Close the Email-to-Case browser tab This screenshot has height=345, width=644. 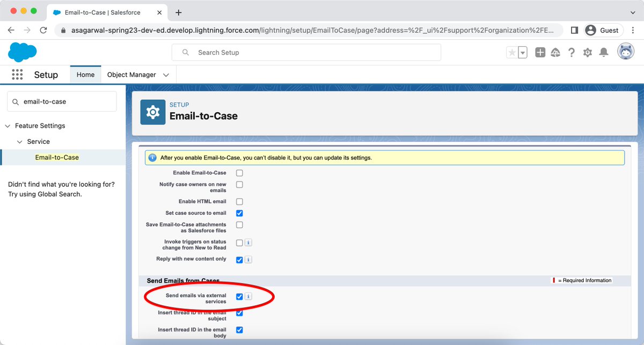coord(160,12)
